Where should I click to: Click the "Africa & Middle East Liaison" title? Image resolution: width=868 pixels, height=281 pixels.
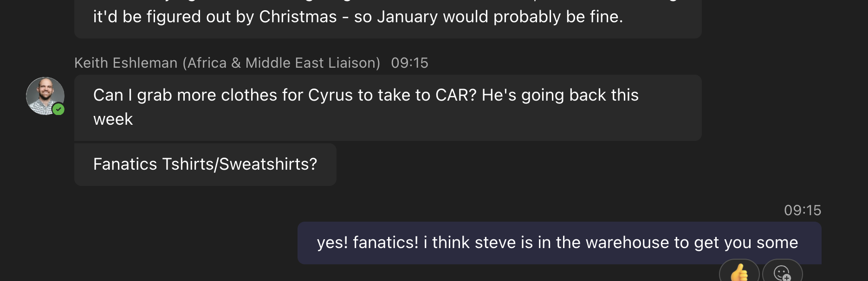click(281, 63)
